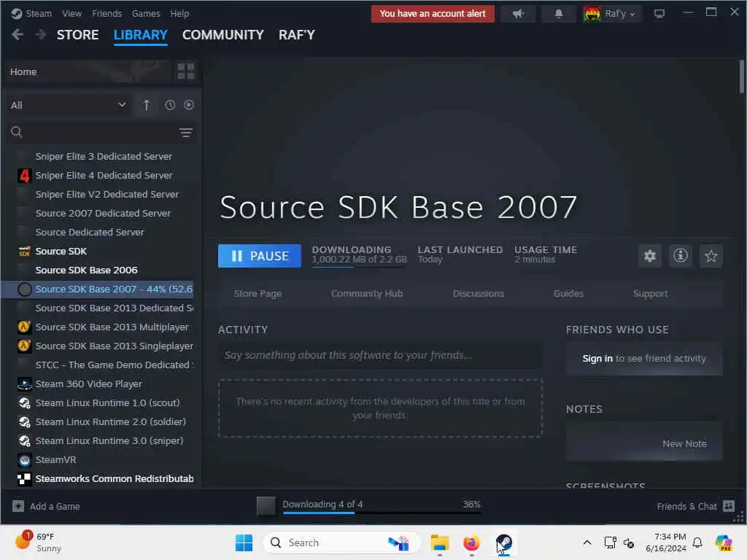Open the announcements megaphone icon
The width and height of the screenshot is (747, 560).
(518, 14)
